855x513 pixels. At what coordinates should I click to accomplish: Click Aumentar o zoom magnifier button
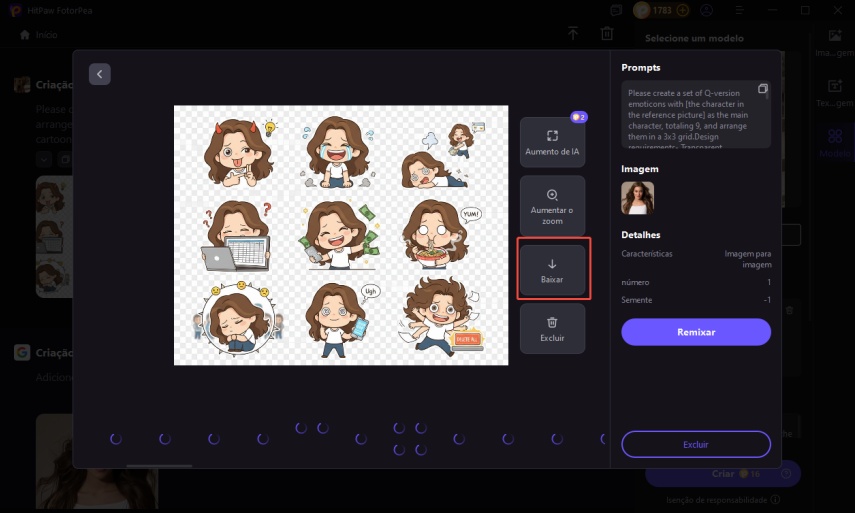click(x=552, y=205)
